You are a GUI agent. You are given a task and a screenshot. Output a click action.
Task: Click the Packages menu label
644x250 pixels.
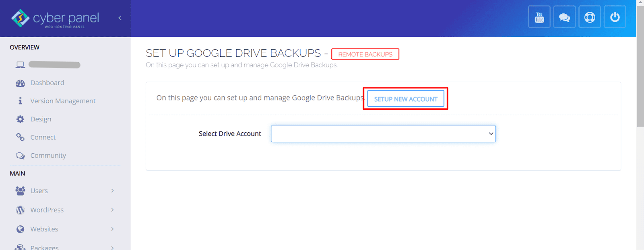point(44,247)
